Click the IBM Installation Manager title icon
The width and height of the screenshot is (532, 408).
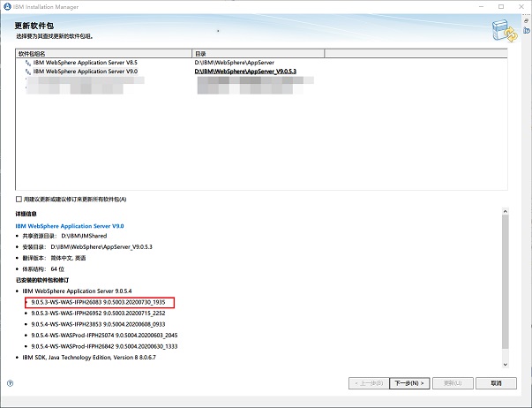click(7, 6)
